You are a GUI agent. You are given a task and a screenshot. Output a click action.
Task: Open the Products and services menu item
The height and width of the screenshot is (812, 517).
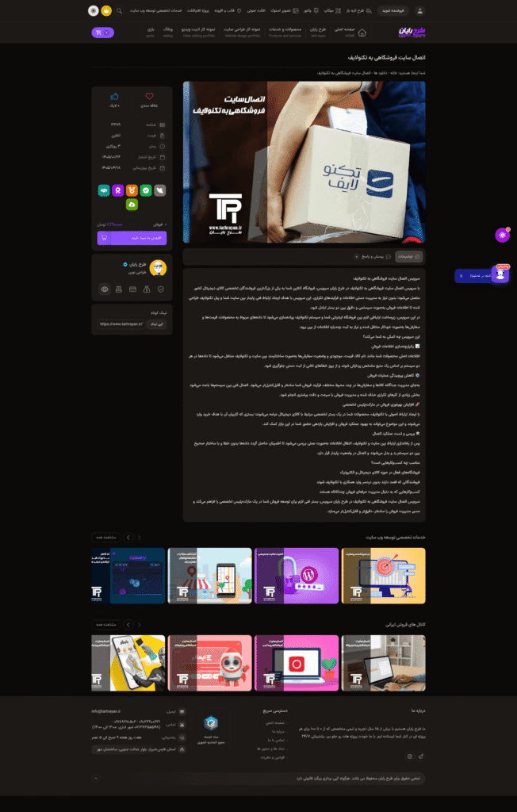point(285,33)
